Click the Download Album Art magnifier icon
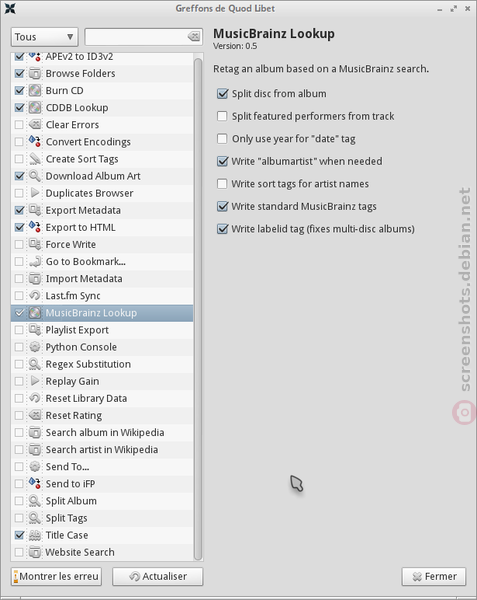The image size is (477, 600). tap(35, 176)
